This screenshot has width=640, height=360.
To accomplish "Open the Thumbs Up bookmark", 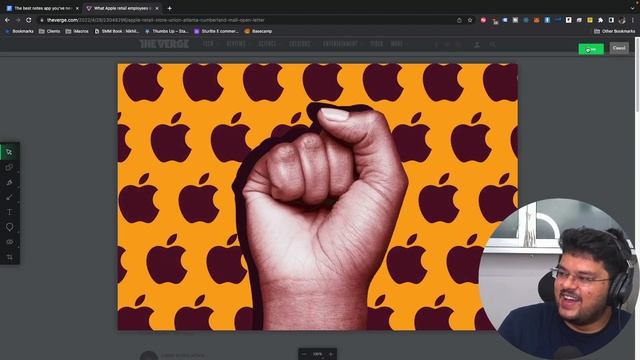I will (x=167, y=31).
